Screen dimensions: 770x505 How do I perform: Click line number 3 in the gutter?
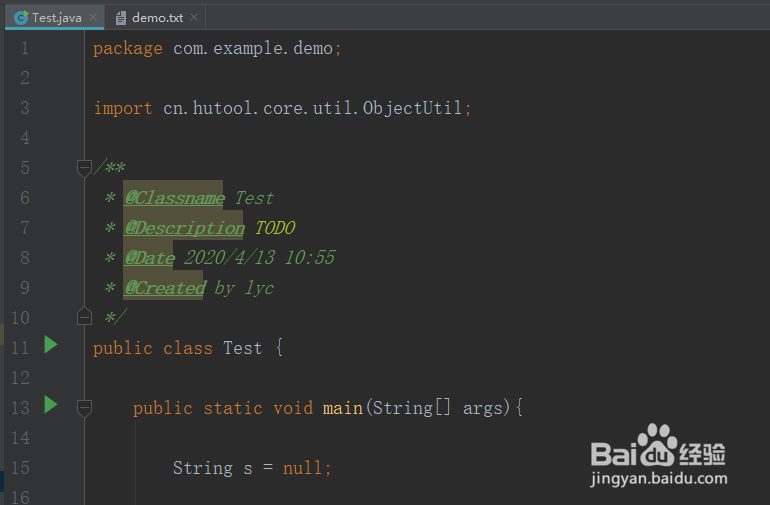pyautogui.click(x=25, y=108)
